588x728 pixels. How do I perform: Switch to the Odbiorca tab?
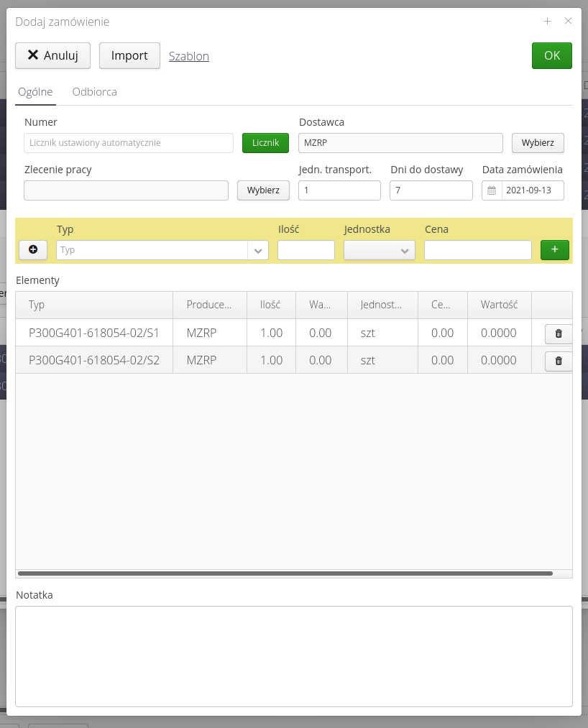click(94, 92)
